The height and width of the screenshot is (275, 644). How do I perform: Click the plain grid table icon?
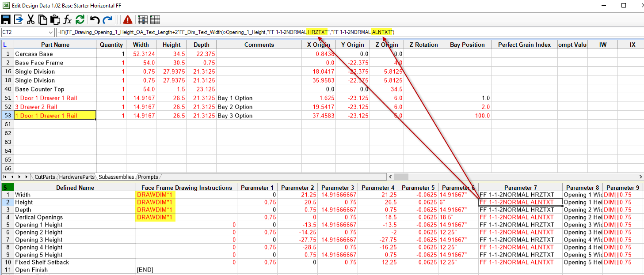[x=155, y=19]
